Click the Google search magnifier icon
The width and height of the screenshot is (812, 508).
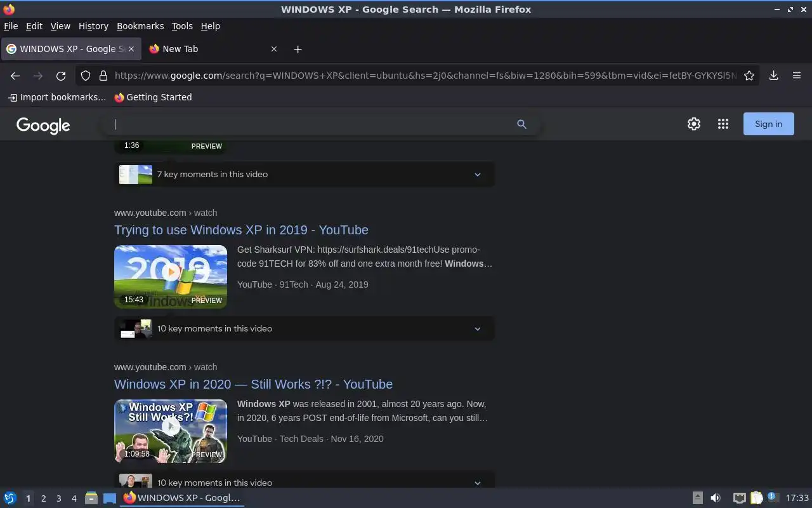[x=521, y=124]
